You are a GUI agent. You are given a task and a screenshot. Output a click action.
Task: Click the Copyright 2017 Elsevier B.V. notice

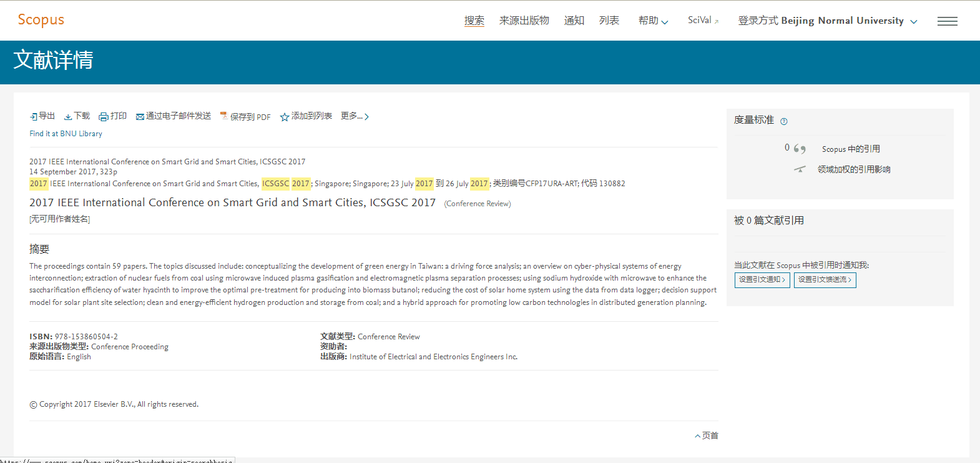coord(114,404)
